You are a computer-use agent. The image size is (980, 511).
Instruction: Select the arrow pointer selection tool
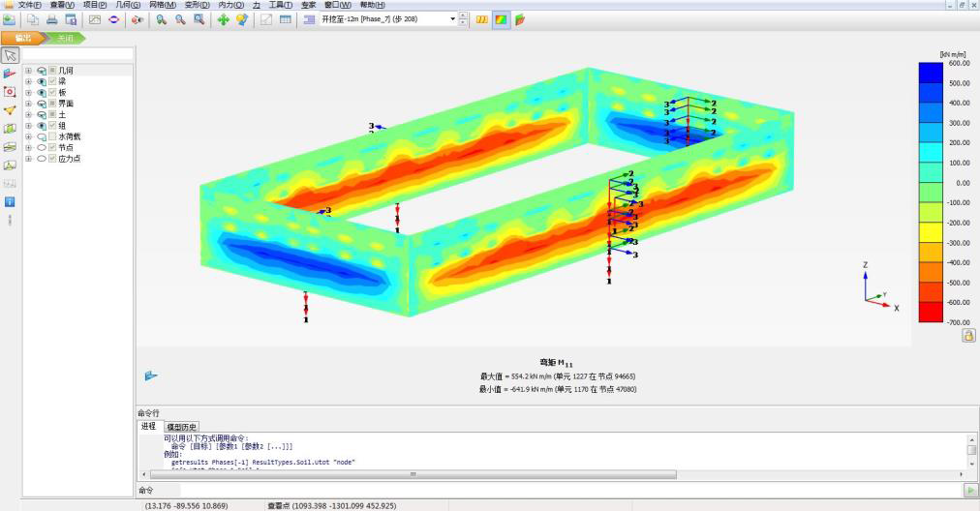click(x=10, y=55)
